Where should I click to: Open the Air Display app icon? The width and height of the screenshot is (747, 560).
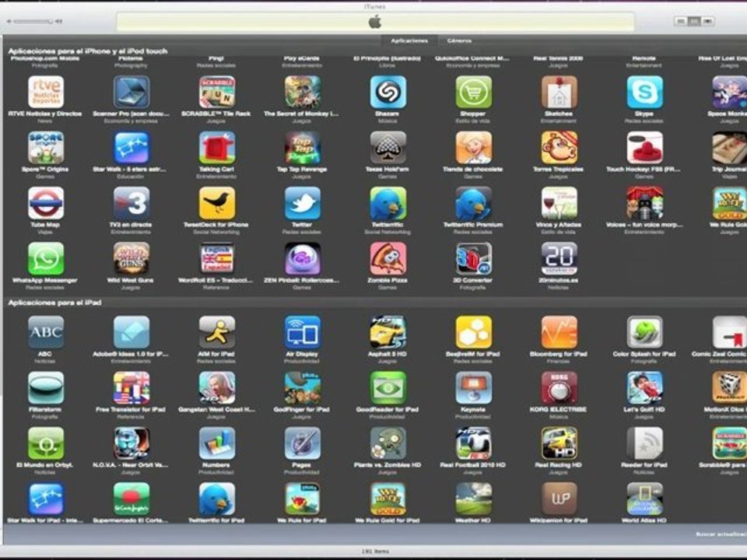pyautogui.click(x=303, y=332)
